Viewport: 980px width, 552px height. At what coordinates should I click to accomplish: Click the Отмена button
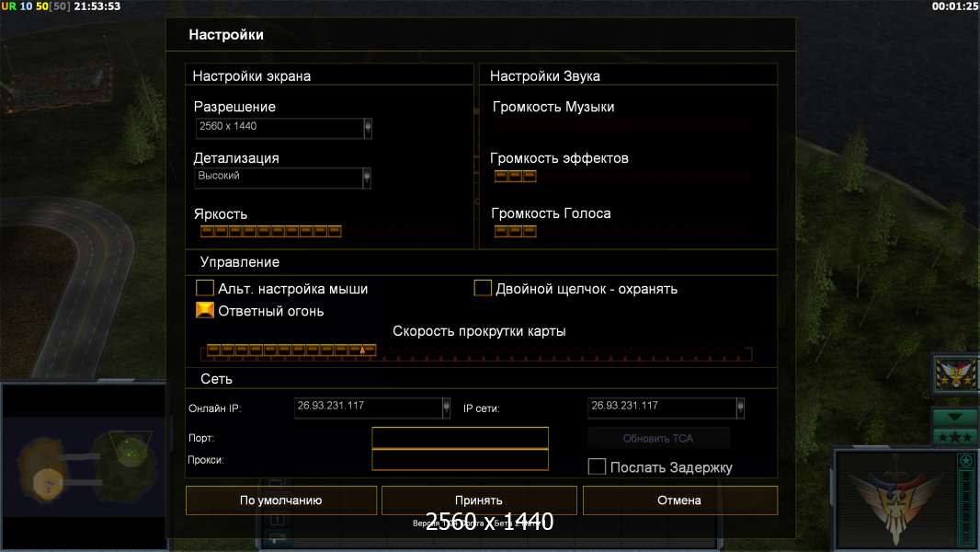[x=679, y=500]
